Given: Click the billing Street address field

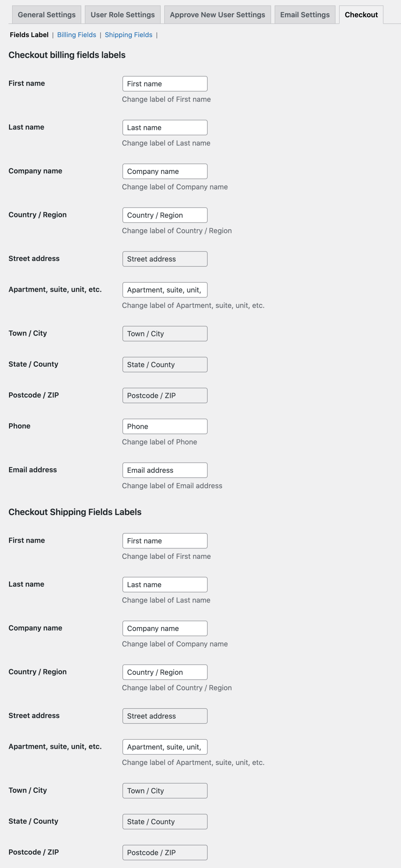Looking at the screenshot, I should click(164, 259).
